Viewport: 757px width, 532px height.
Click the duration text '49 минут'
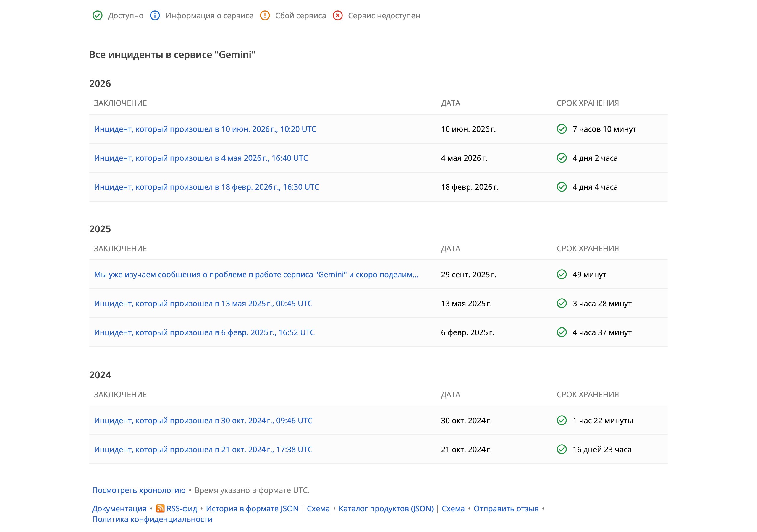[590, 274]
